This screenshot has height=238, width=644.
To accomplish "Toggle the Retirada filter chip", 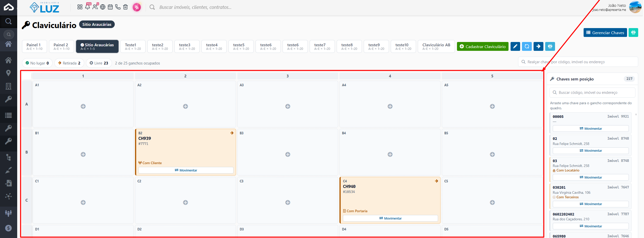I will pos(69,63).
